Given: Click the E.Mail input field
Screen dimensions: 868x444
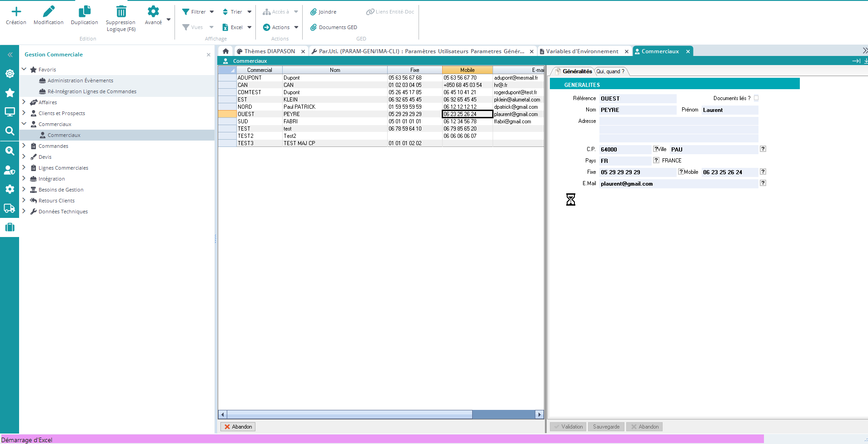Looking at the screenshot, I should pos(678,184).
